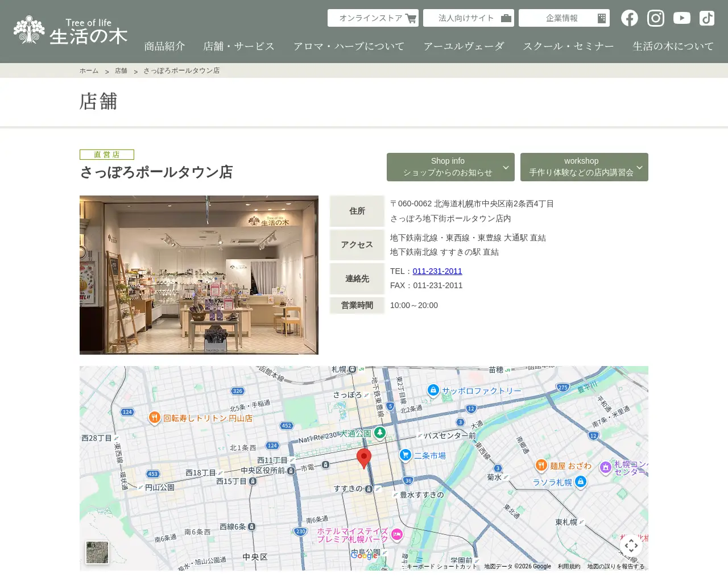Open the YouTube icon in header

682,18
